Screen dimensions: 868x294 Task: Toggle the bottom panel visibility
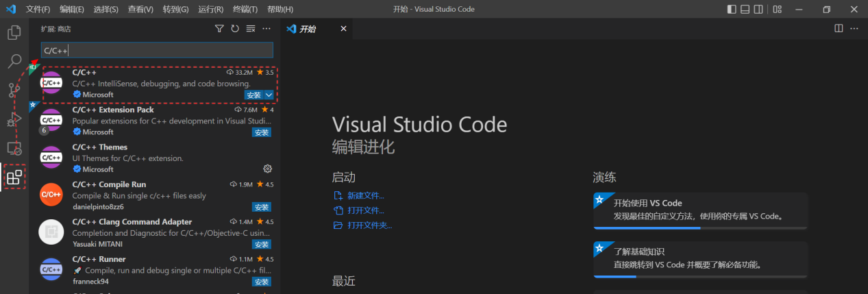click(745, 9)
